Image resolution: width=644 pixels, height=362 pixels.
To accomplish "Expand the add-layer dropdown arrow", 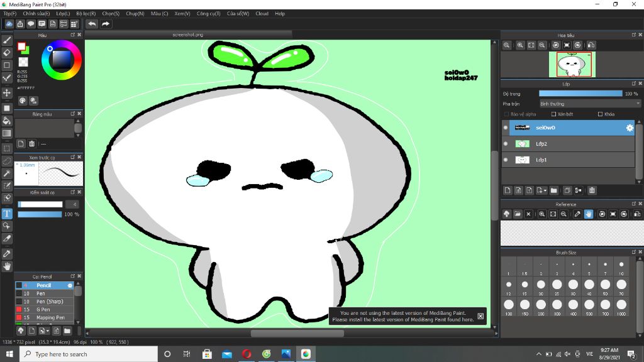I will click(545, 190).
